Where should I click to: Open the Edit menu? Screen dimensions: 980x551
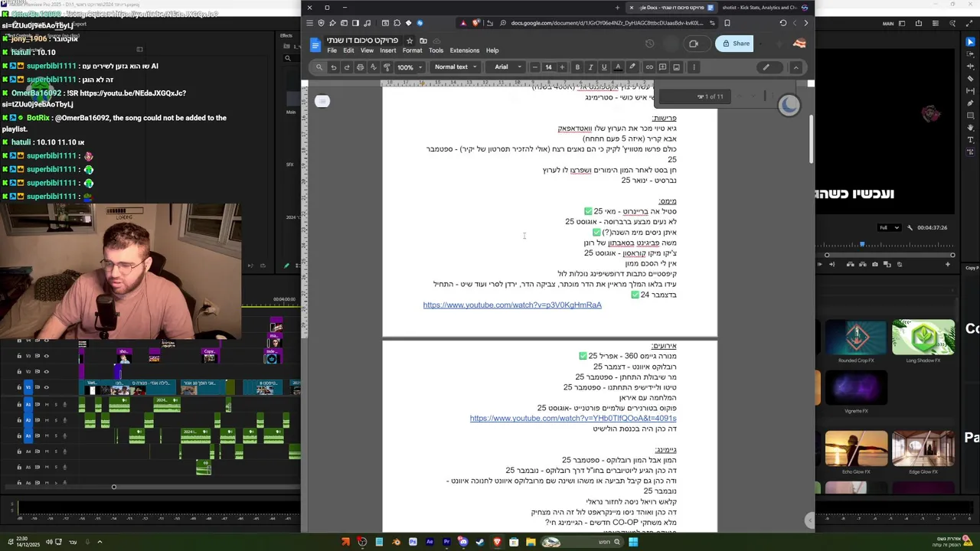348,51
